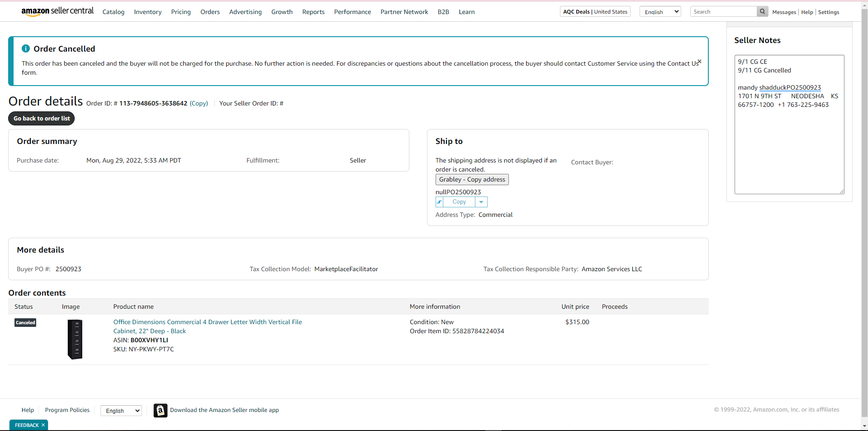Screen dimensions: 868x431
Task: Open Help link in header
Action: click(807, 12)
